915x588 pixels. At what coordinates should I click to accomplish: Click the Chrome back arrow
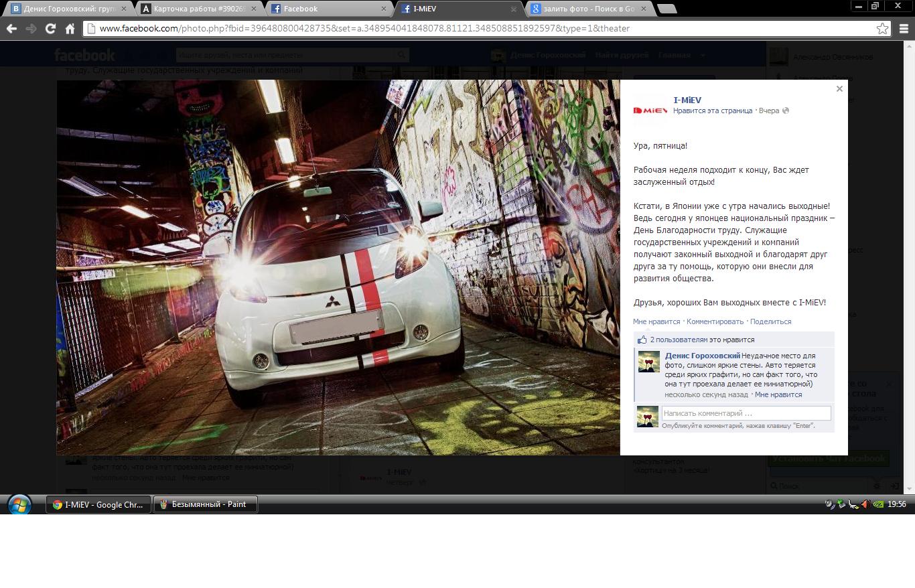click(11, 29)
